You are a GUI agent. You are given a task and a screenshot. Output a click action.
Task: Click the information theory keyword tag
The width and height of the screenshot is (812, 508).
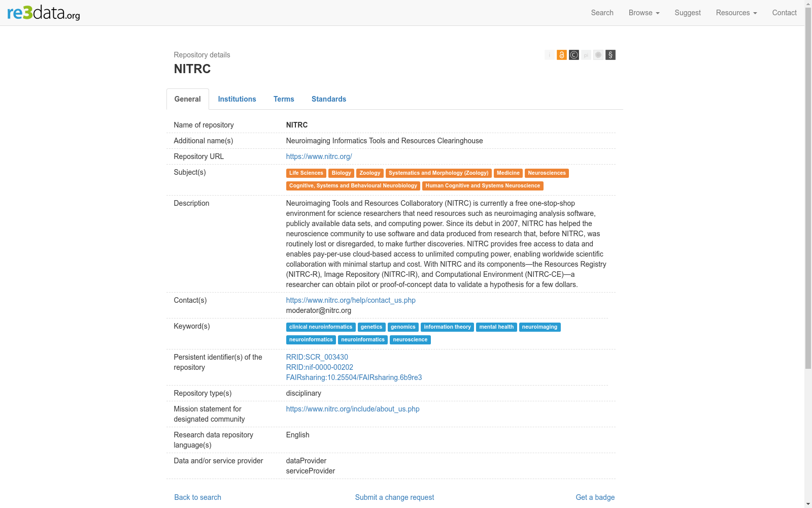point(447,327)
